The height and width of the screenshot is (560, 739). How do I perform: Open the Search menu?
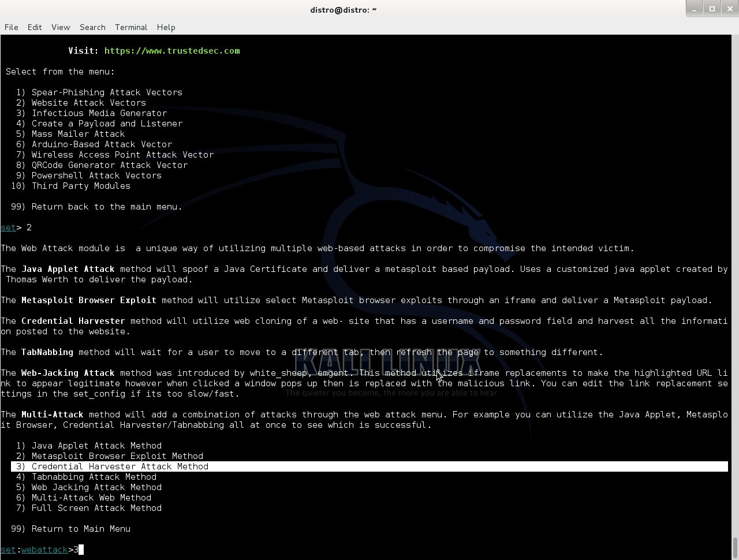tap(92, 27)
